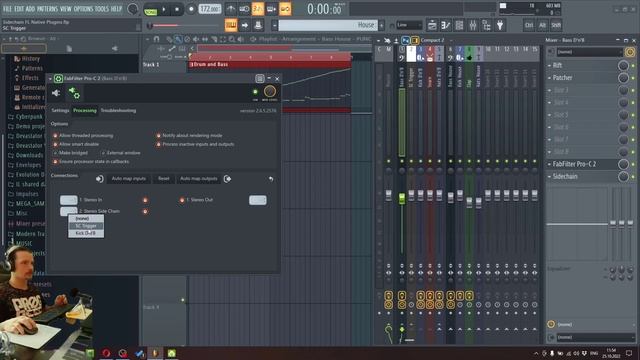The width and height of the screenshot is (640, 360).
Task: Select the Drum and Bass clip in playlist
Action: pyautogui.click(x=269, y=64)
